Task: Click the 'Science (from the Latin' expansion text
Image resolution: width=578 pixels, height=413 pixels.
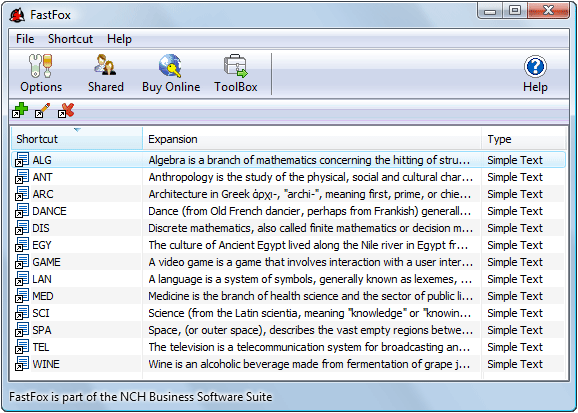Action: [x=310, y=313]
